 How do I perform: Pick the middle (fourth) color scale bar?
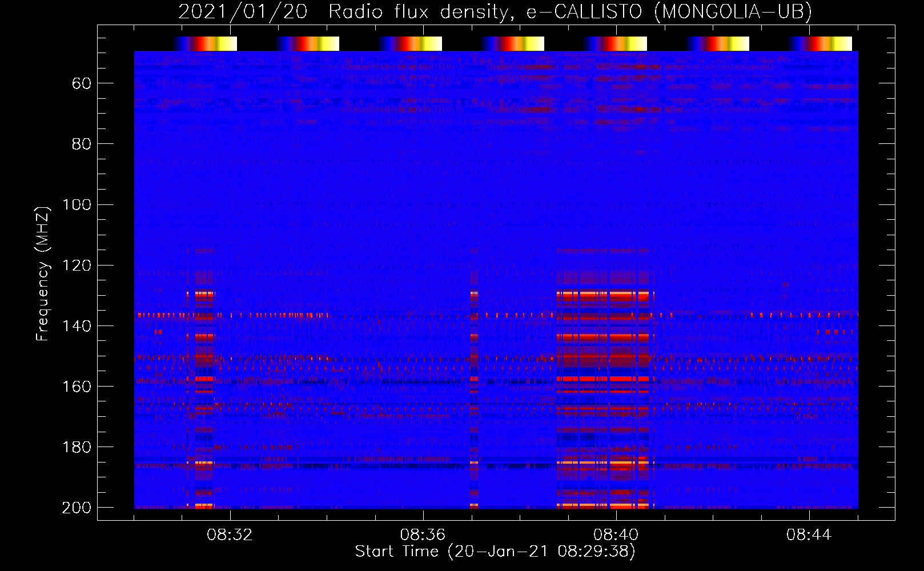512,43
